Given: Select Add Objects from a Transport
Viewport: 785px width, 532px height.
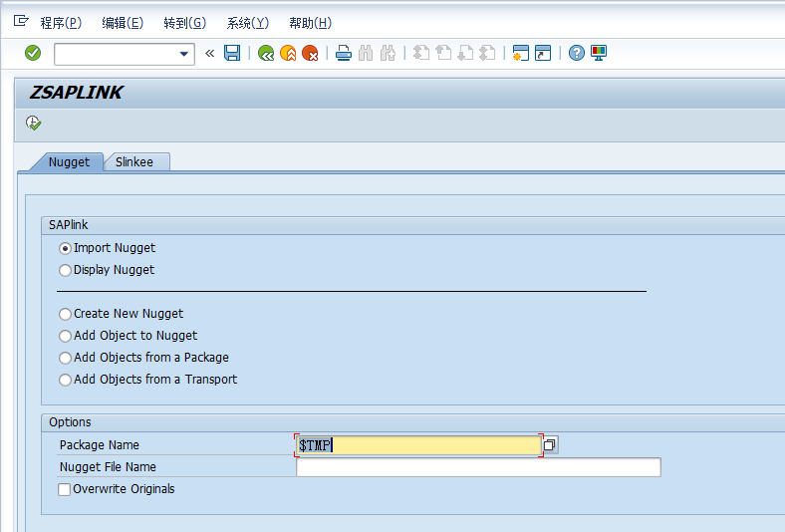Looking at the screenshot, I should pos(65,381).
